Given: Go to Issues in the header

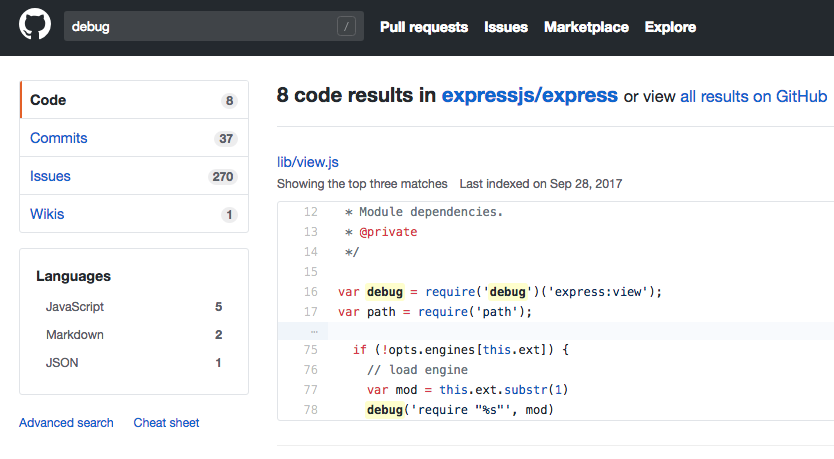Looking at the screenshot, I should click(x=506, y=27).
